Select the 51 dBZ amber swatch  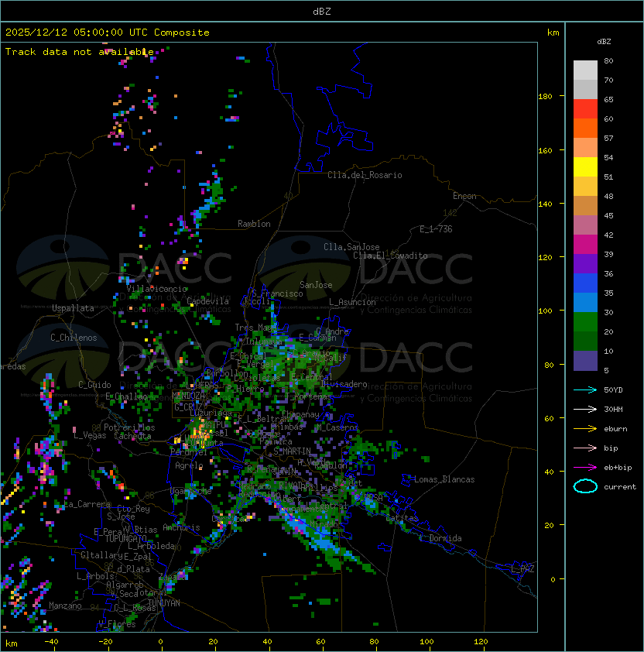[x=585, y=187]
